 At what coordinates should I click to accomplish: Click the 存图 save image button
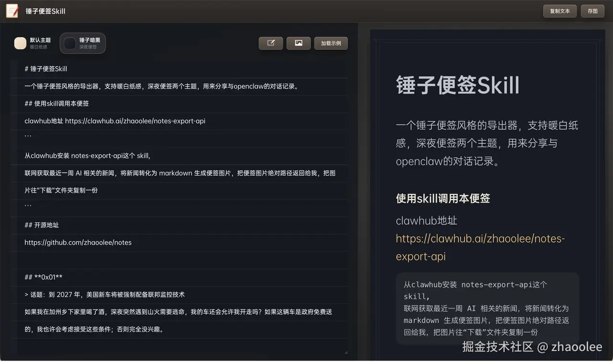tap(592, 11)
